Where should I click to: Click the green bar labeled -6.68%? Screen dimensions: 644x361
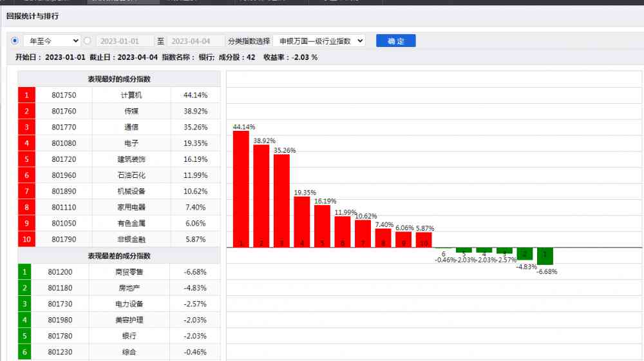pos(545,256)
